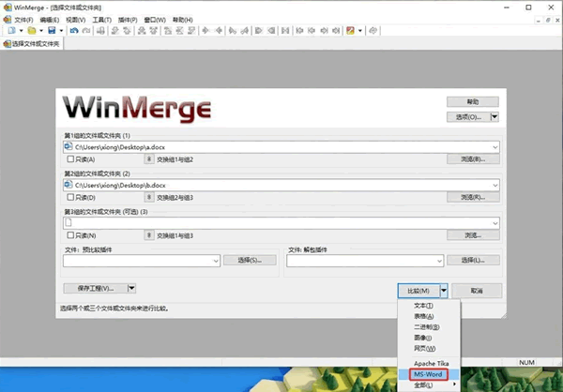Toggle the arrow beside 比较(M) button
563x392 pixels.
pyautogui.click(x=444, y=291)
